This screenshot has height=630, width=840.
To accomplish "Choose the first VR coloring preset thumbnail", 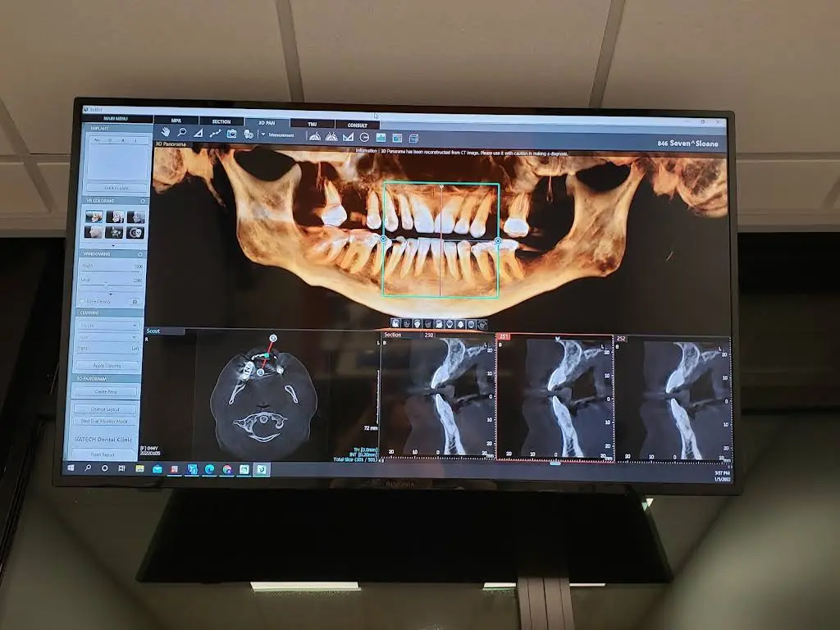I will 94,217.
